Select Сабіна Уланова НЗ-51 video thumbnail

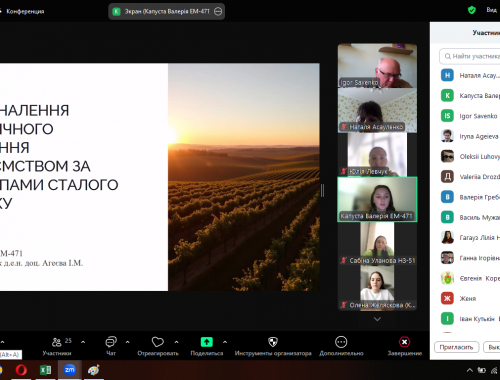(377, 244)
